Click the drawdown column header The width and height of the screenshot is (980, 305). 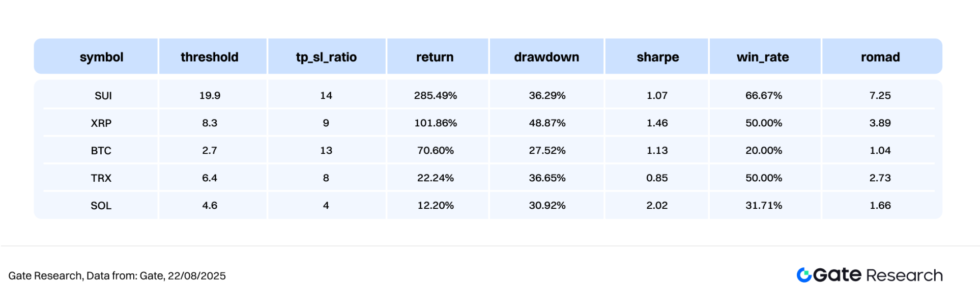click(546, 57)
